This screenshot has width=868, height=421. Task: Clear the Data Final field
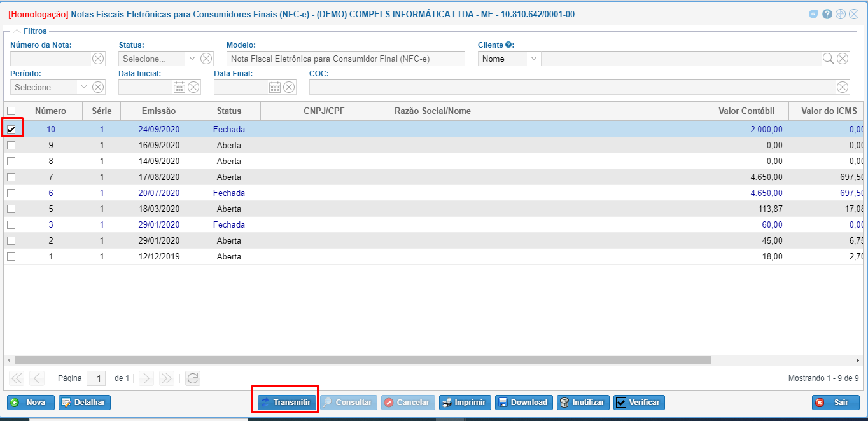click(x=289, y=87)
